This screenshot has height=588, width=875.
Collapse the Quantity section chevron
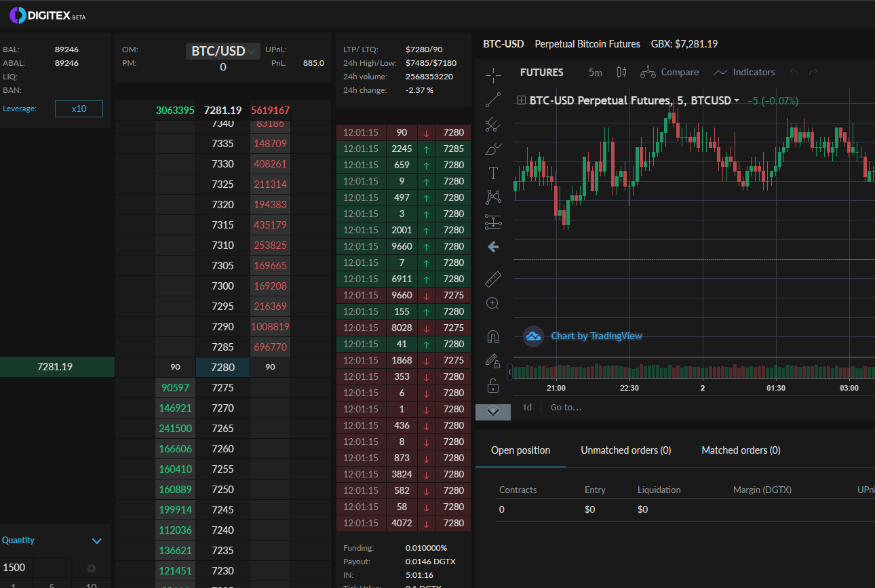[x=97, y=541]
